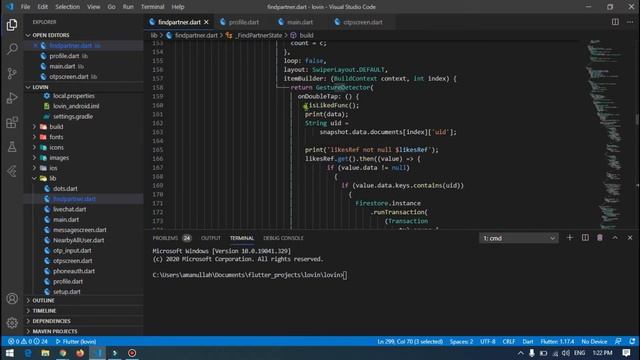Image resolution: width=640 pixels, height=360 pixels.
Task: Split the terminal panel
Action: click(x=585, y=238)
